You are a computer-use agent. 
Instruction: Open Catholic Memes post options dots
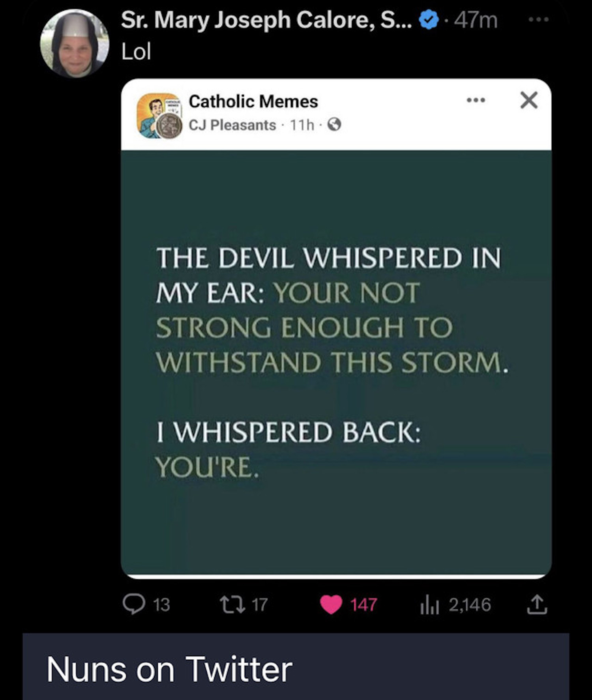(x=476, y=100)
